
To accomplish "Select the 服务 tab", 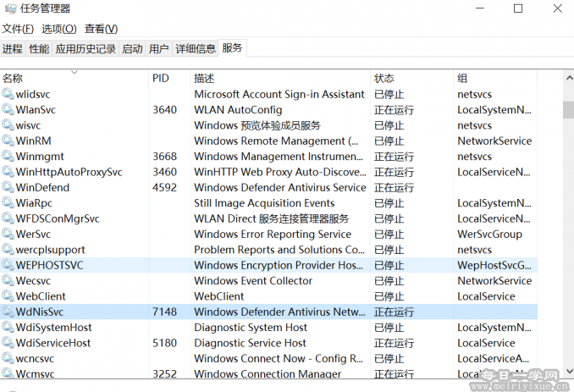I will [232, 48].
